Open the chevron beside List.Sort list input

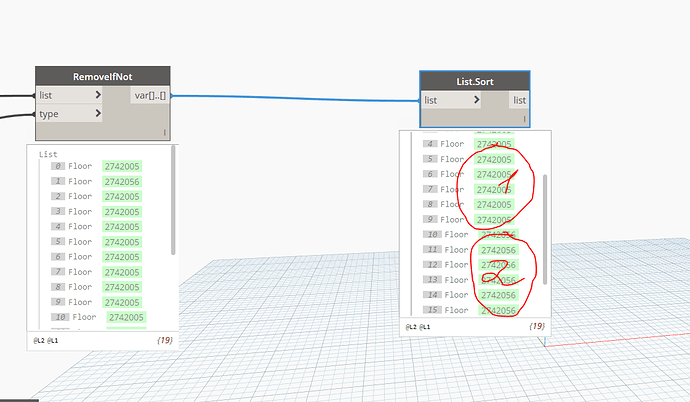coord(476,100)
